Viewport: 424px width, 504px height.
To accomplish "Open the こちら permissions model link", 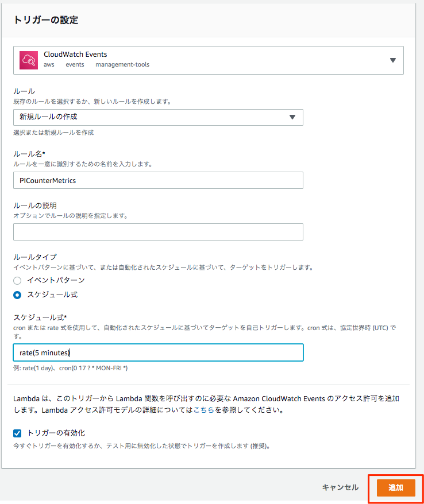I will [203, 410].
